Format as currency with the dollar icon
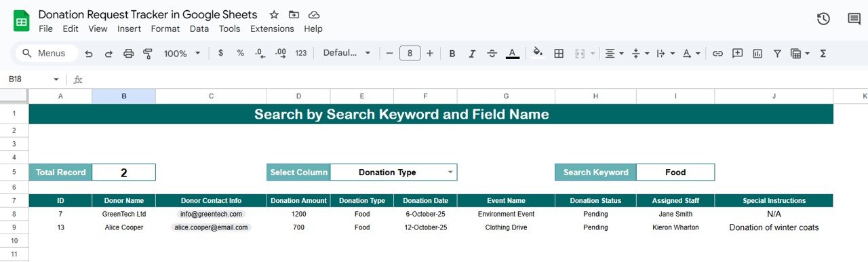Screen dimensions: 868x262 click(x=220, y=53)
